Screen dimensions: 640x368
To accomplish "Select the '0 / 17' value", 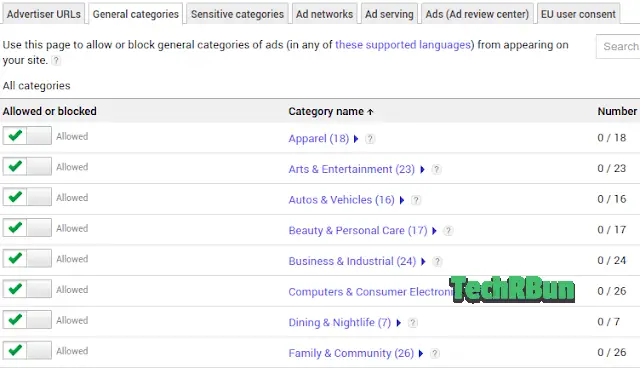I will [612, 230].
